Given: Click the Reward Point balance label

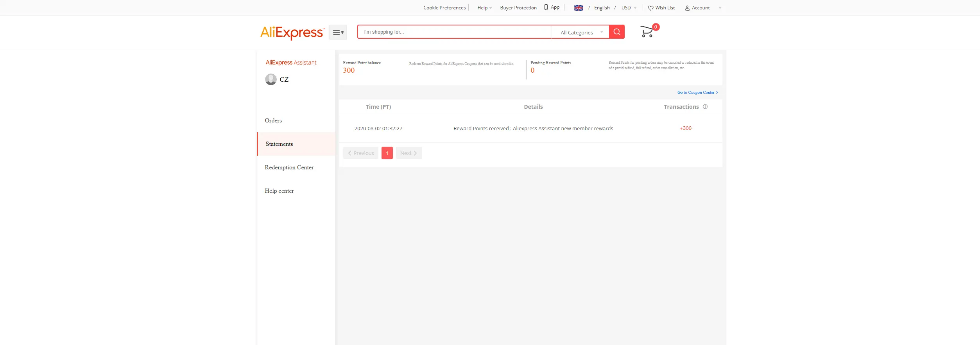Looking at the screenshot, I should tap(362, 63).
